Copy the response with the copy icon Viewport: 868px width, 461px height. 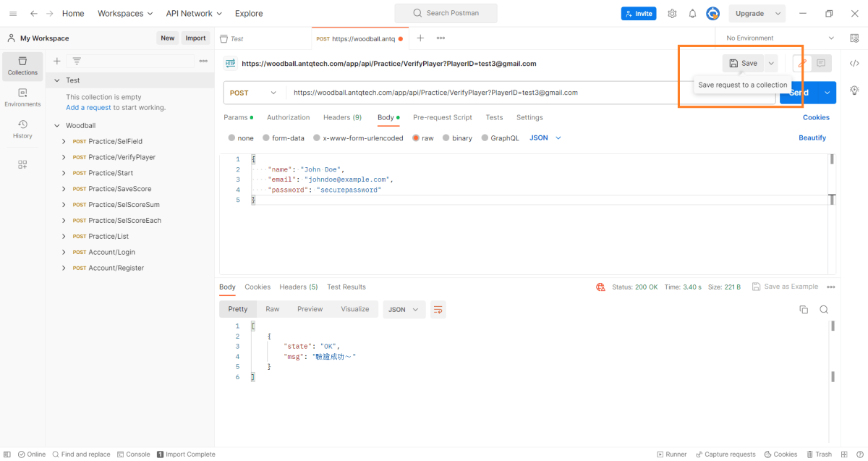804,309
